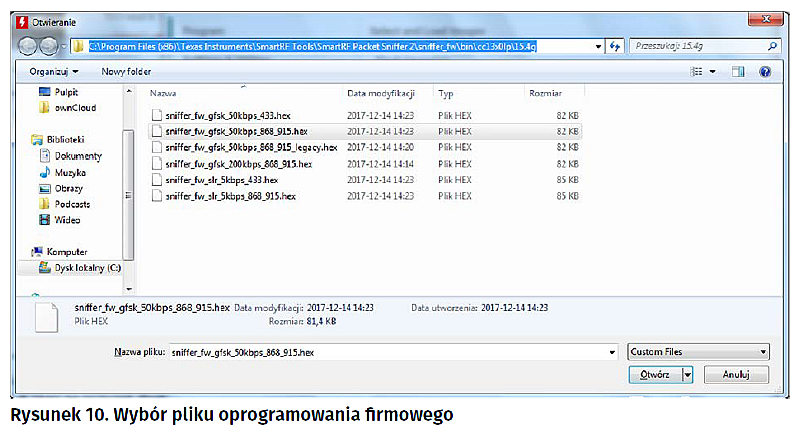Open the help question mark icon
Viewport: 801px width, 432px height.
pyautogui.click(x=765, y=72)
